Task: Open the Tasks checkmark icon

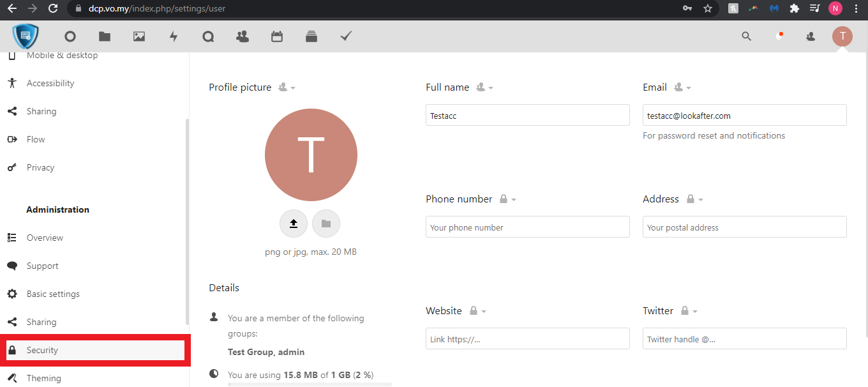Action: click(x=346, y=36)
